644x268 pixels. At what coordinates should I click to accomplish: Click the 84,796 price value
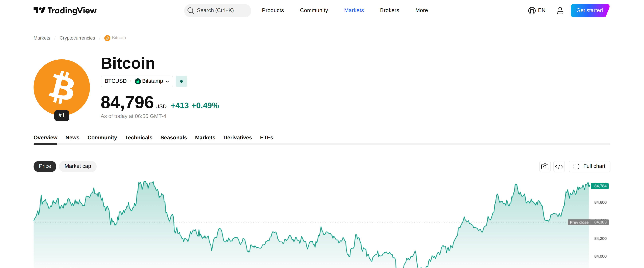127,102
